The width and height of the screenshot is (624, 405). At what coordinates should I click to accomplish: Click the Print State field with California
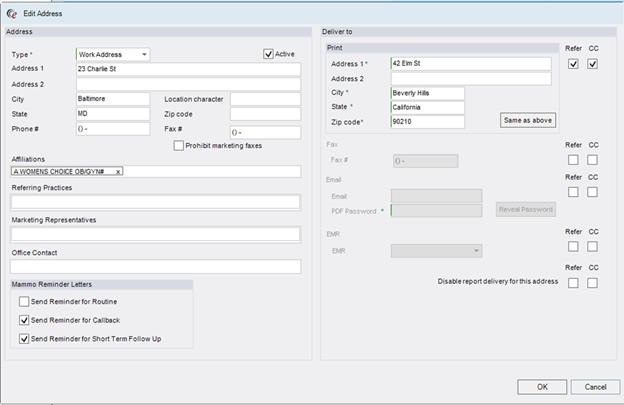427,107
